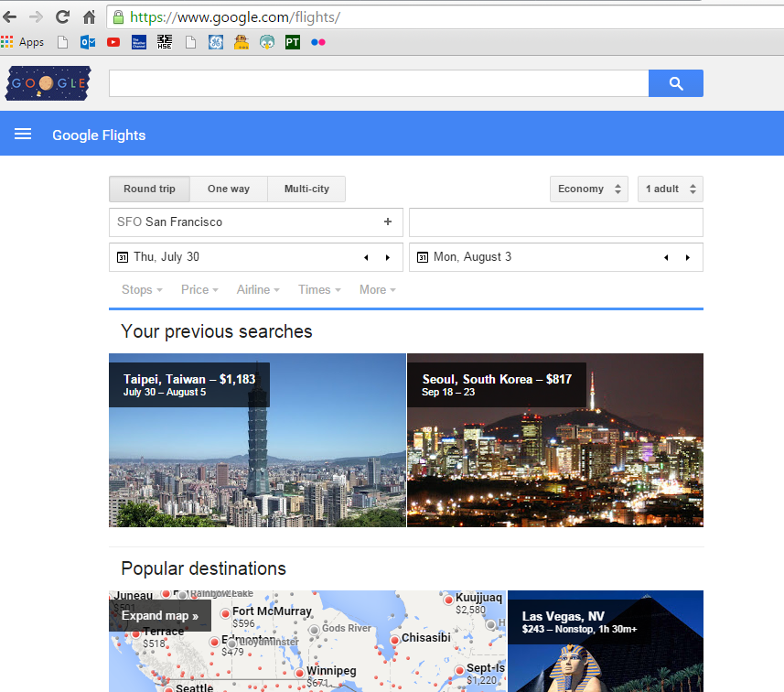Go back using the browser back arrow
Image resolution: width=784 pixels, height=692 pixels.
(x=9, y=17)
